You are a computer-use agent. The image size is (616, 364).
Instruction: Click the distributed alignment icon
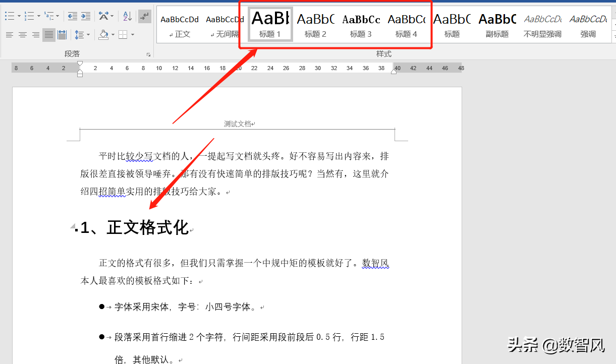point(63,35)
